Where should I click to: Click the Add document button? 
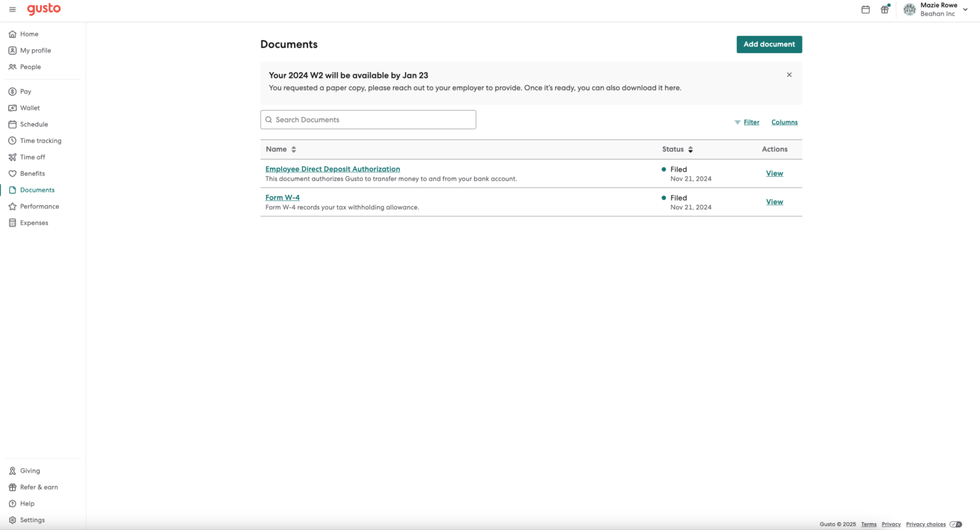tap(769, 44)
